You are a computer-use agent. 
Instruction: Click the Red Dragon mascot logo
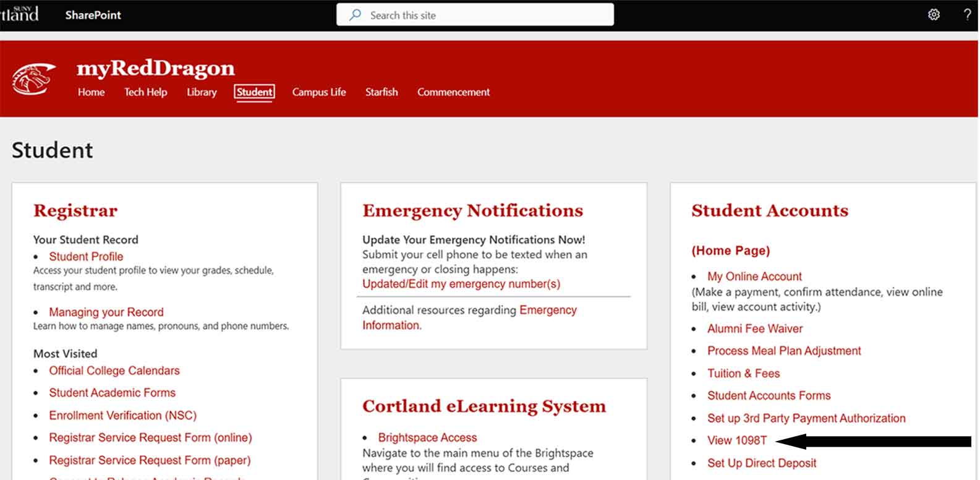[x=34, y=79]
